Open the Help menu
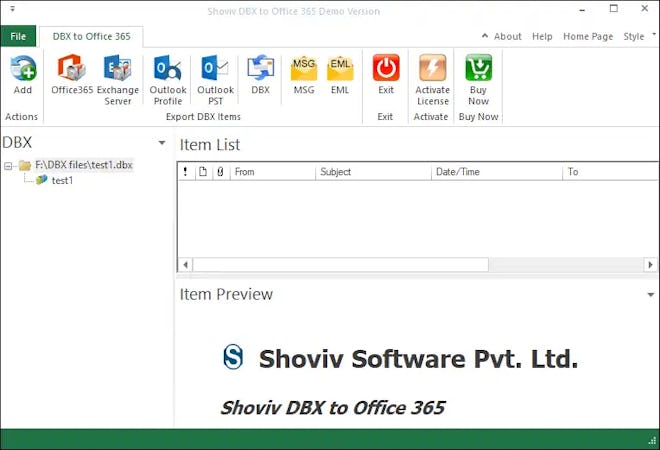This screenshot has width=660, height=450. point(542,37)
